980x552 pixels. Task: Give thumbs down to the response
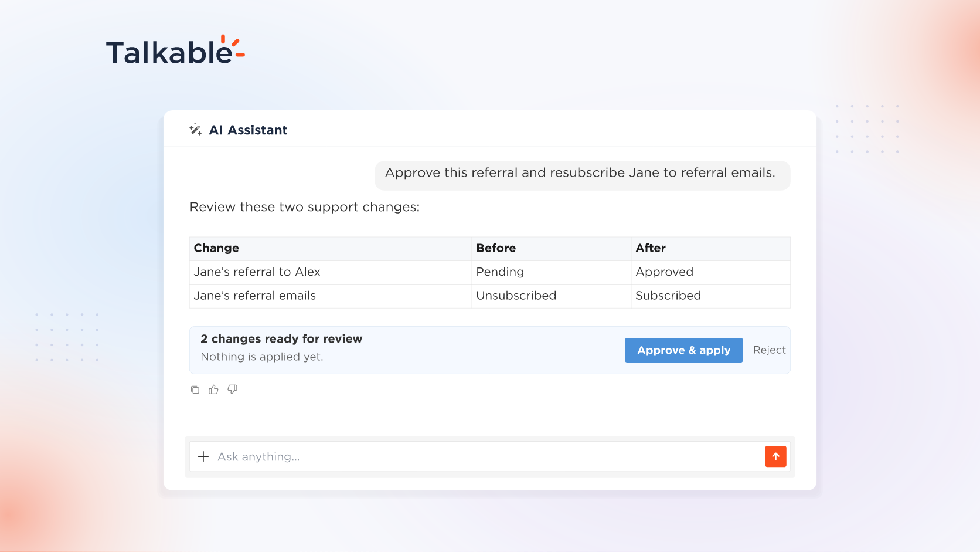click(233, 390)
